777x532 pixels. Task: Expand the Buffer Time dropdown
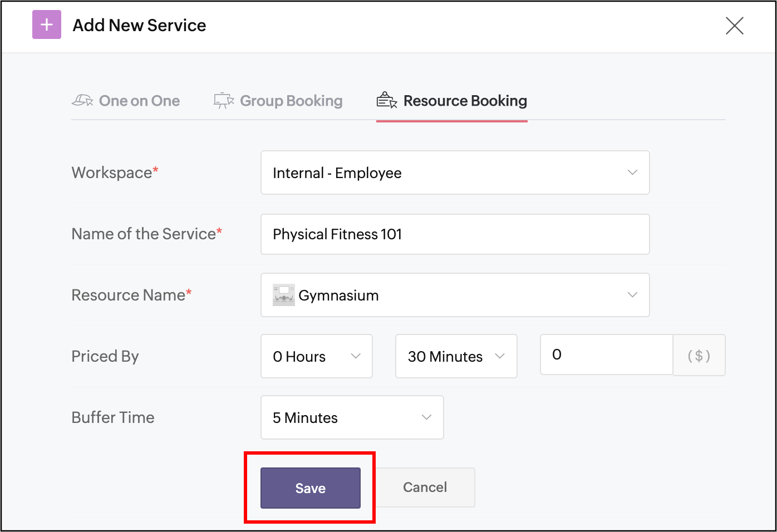352,417
